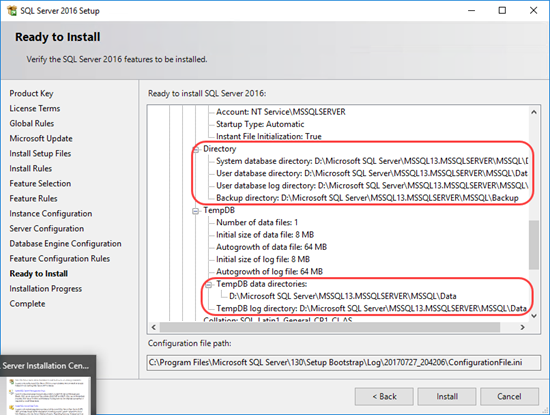Select Install Rules step in sidebar

pos(31,169)
